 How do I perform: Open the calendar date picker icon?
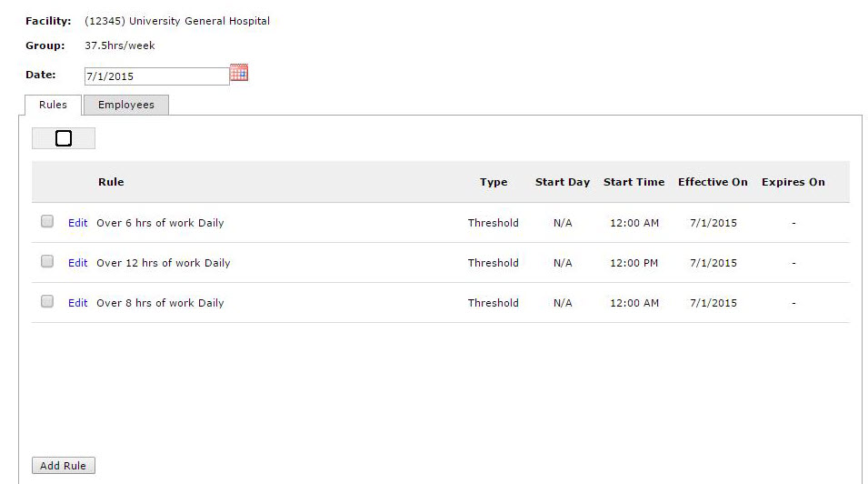(x=239, y=74)
